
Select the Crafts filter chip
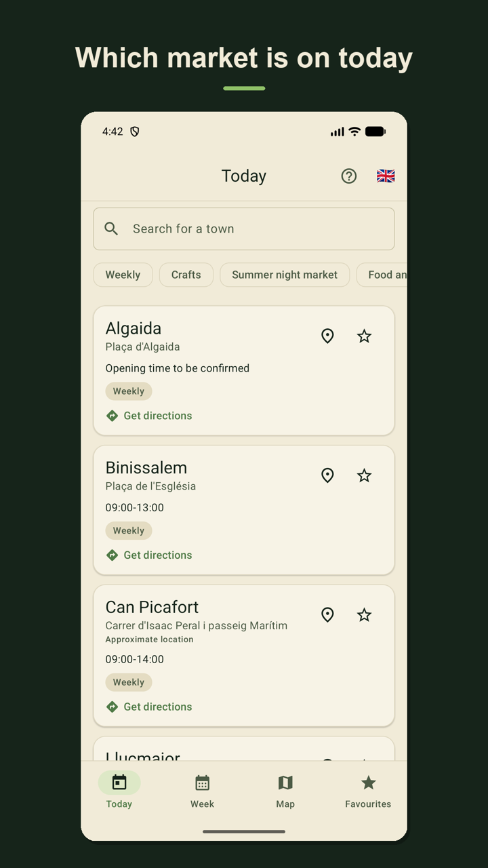click(186, 275)
